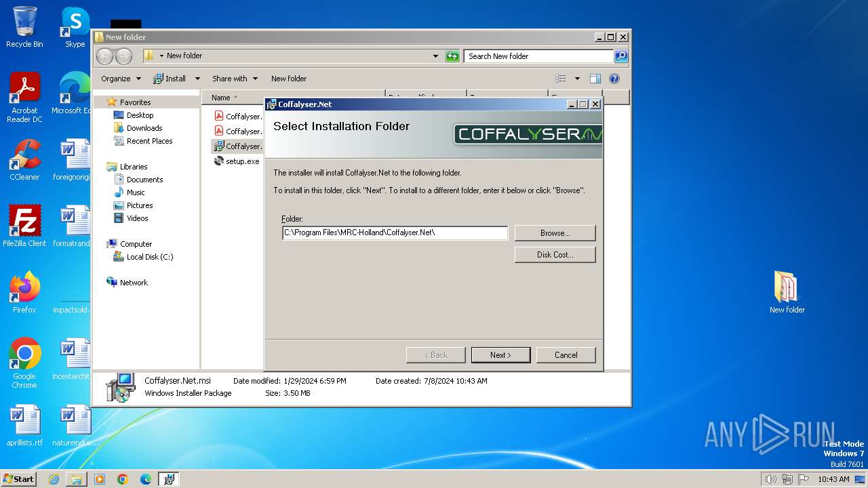Open the view options dropdown arrow
This screenshot has width=868, height=488.
[577, 79]
